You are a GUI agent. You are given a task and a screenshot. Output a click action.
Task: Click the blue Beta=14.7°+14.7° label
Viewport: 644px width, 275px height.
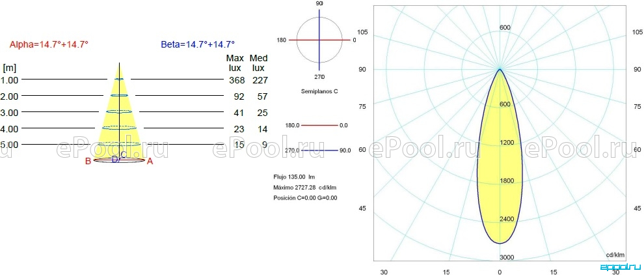tap(198, 44)
